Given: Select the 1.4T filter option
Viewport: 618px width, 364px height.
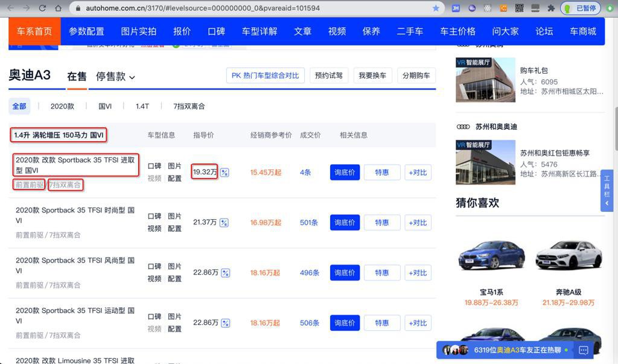Looking at the screenshot, I should click(x=142, y=106).
